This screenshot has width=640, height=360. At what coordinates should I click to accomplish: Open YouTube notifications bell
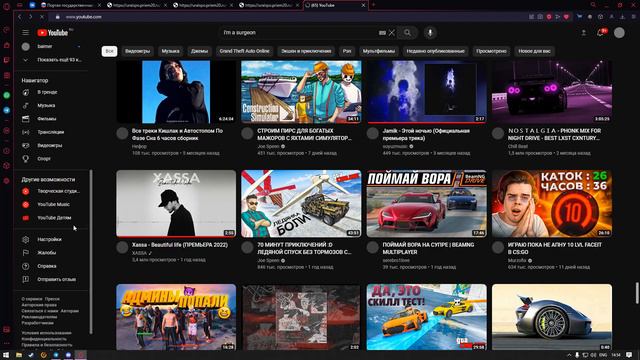coord(600,33)
